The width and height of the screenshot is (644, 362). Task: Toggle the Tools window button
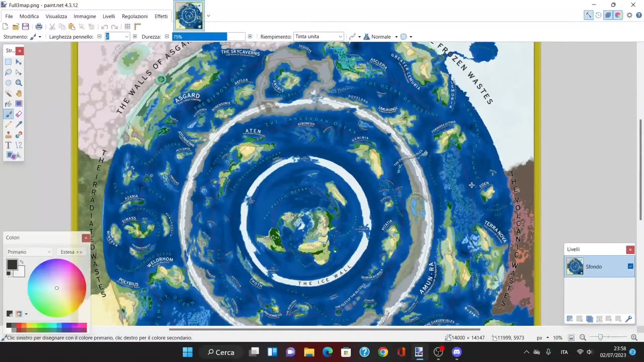[x=588, y=15]
